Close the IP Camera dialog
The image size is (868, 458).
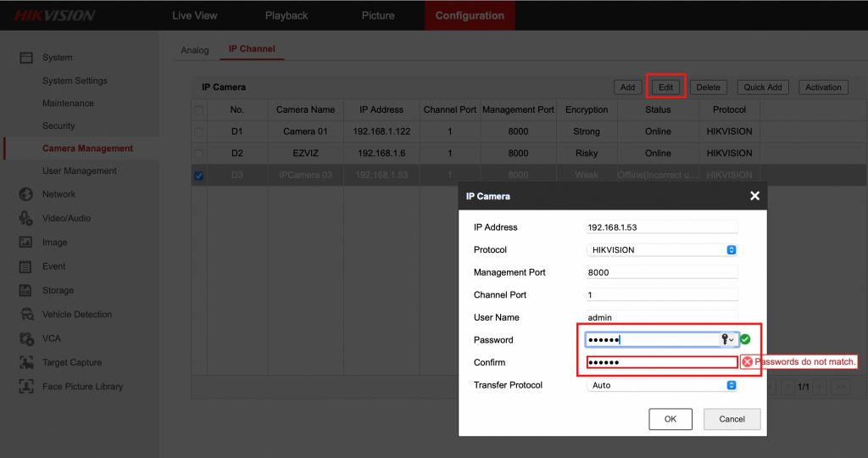(754, 196)
